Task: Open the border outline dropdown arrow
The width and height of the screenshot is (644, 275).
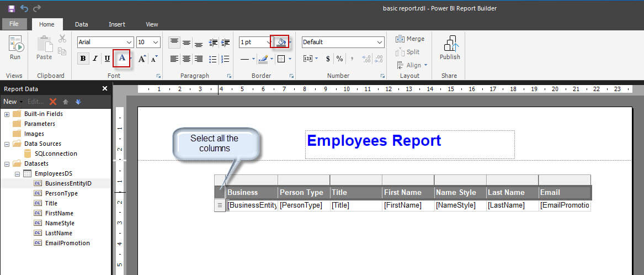Action: pyautogui.click(x=290, y=59)
